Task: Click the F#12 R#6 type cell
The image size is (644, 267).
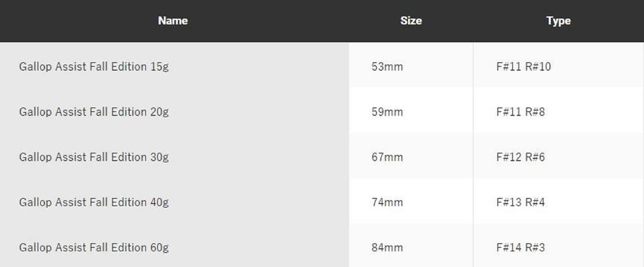Action: click(x=520, y=157)
